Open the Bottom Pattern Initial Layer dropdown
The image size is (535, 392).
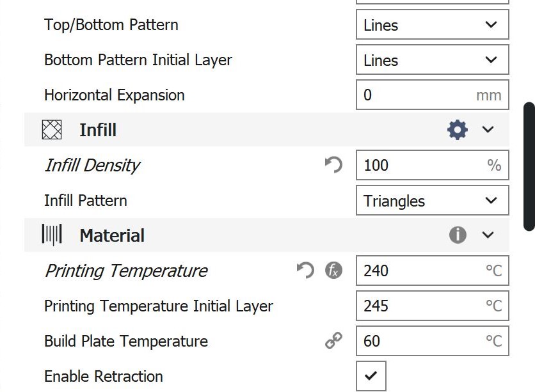432,61
